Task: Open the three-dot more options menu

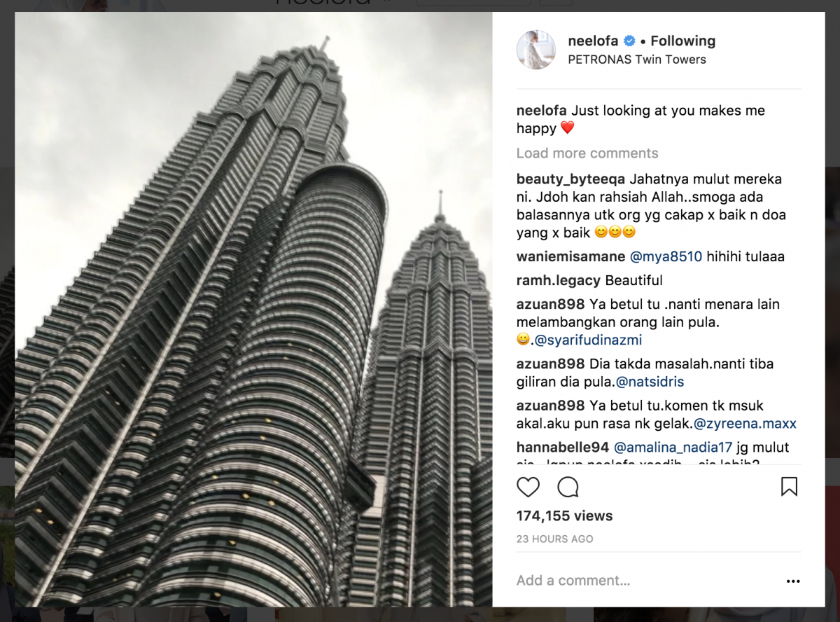Action: point(792,581)
